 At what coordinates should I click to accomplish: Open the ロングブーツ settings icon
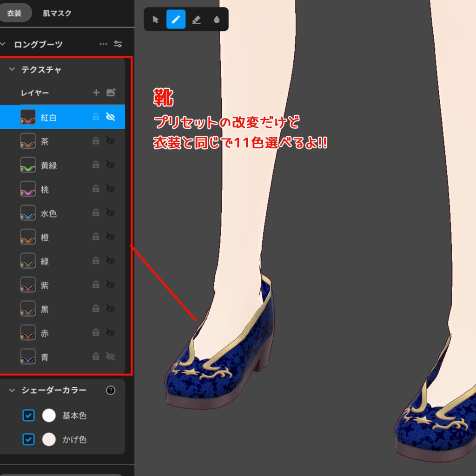118,44
